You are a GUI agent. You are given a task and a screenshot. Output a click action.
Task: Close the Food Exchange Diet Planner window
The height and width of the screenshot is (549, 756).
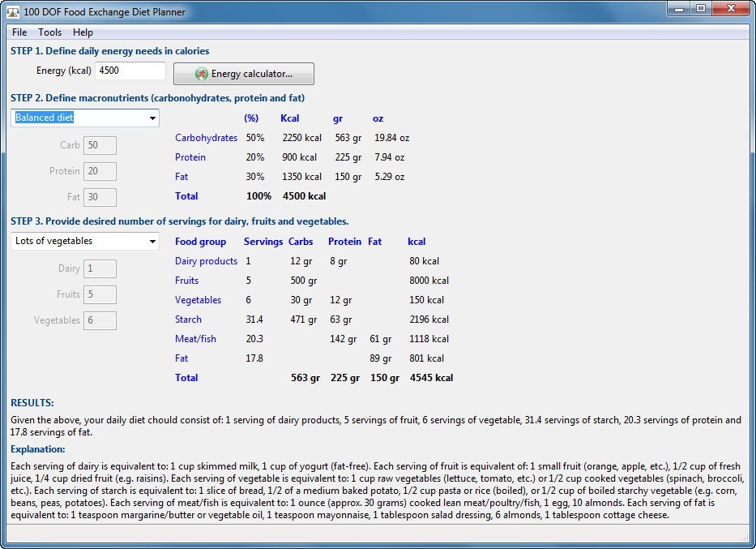731,9
